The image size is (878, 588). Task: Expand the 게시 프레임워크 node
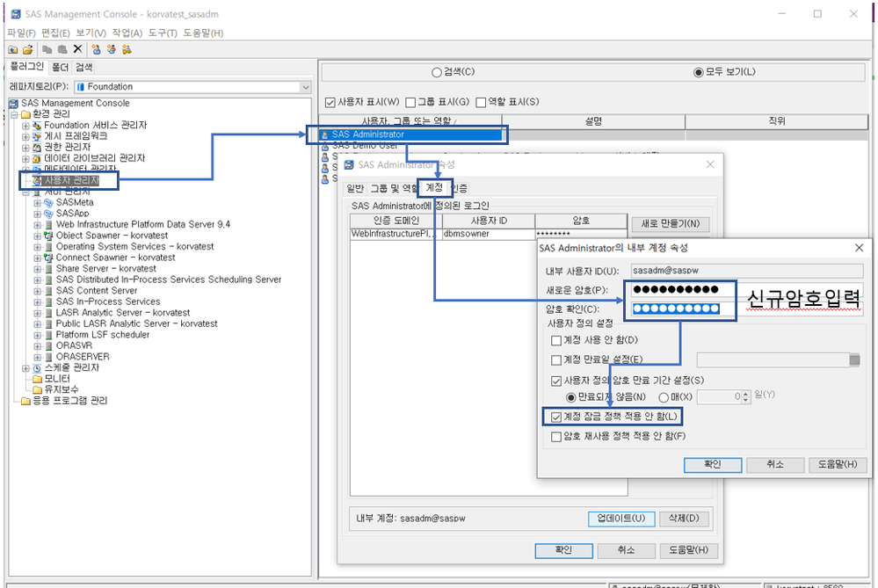(x=25, y=136)
